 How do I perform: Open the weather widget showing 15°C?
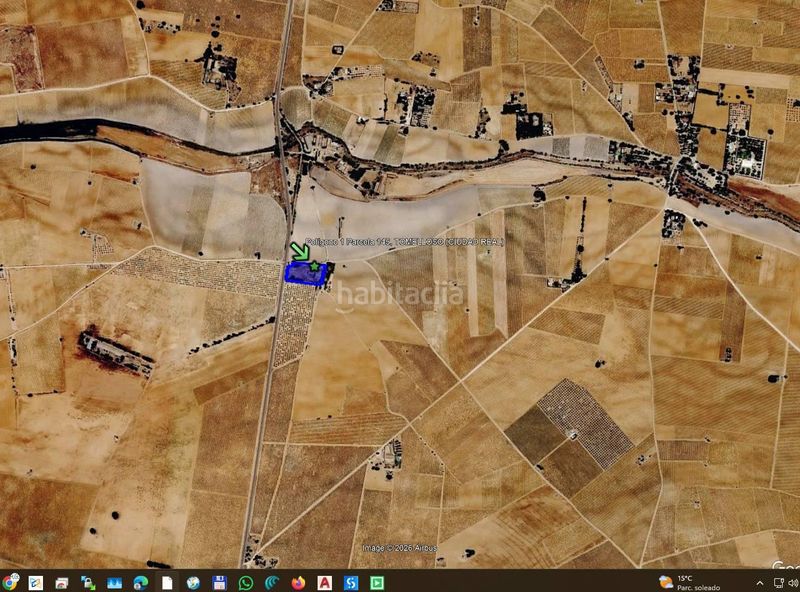[x=690, y=582]
